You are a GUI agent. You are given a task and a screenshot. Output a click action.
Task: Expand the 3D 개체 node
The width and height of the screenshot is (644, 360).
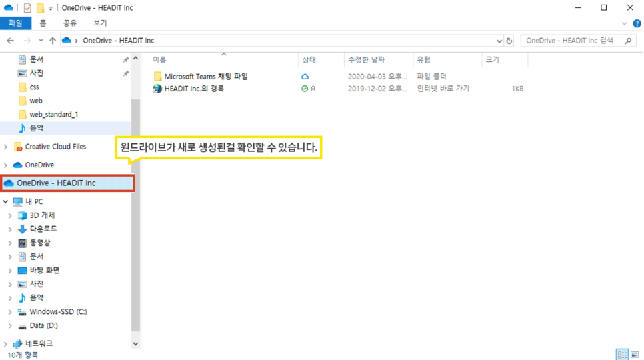pos(10,215)
